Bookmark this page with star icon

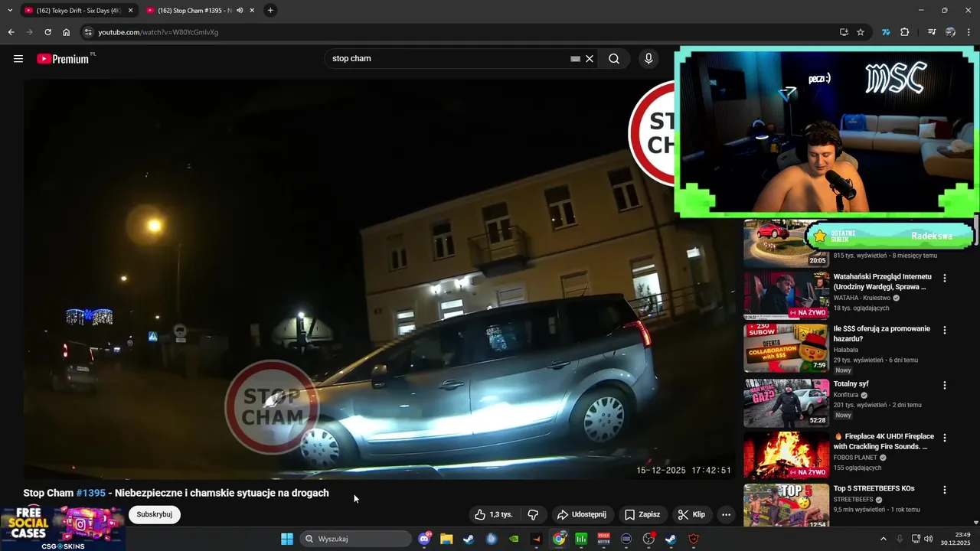pos(861,32)
